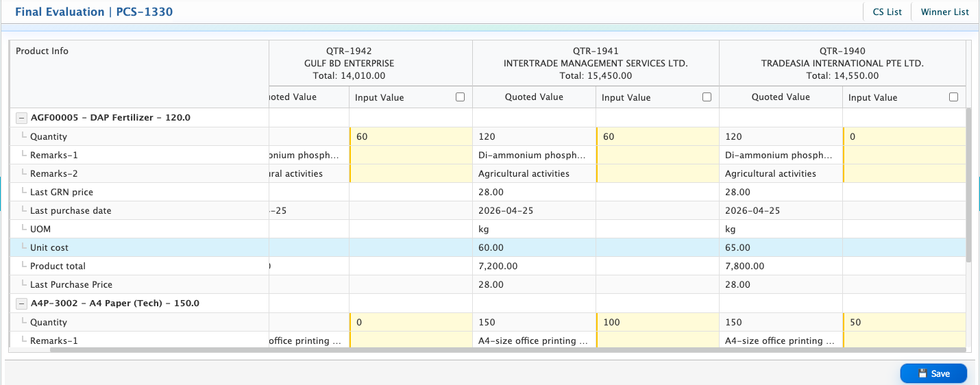Click the vertical scrollbar of the grid
Image resolution: width=980 pixels, height=385 pixels.
(968, 185)
